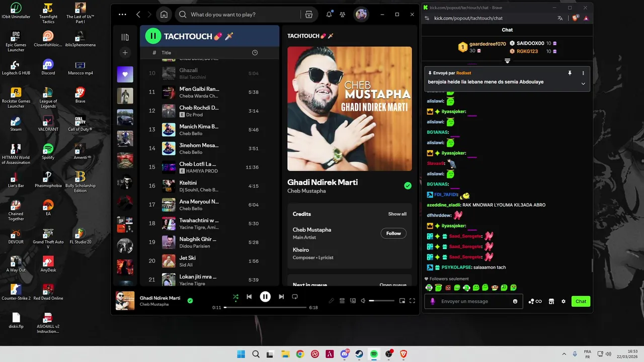Screen dimensions: 644x362
Task: Open Discord desktop shortcut
Action: point(48,67)
